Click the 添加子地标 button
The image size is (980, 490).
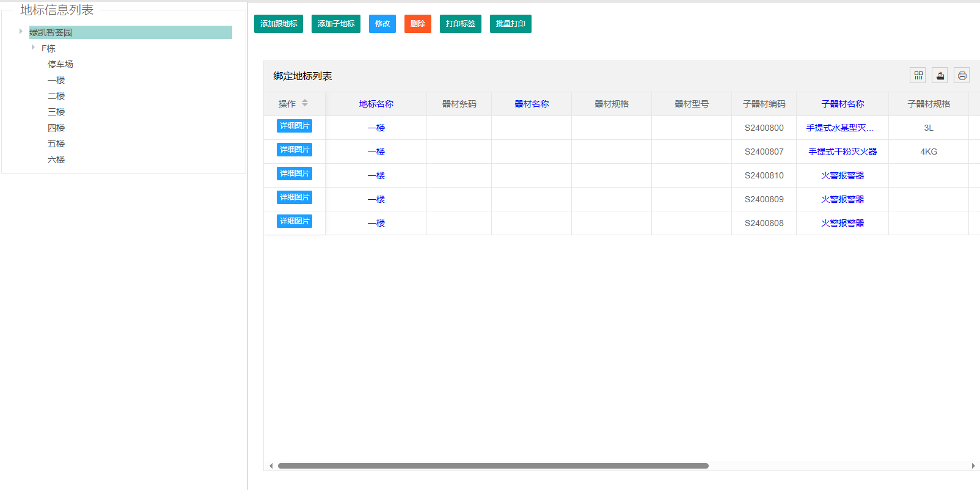336,24
